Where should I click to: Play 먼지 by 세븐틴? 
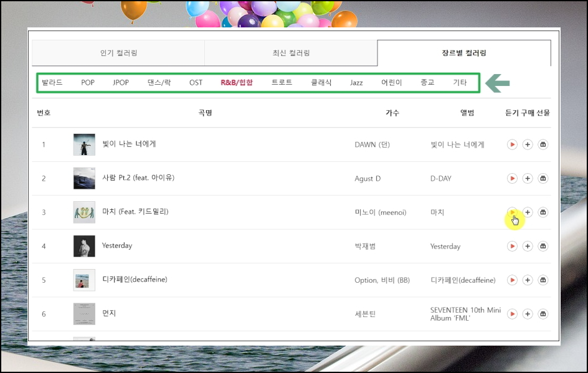tap(512, 314)
